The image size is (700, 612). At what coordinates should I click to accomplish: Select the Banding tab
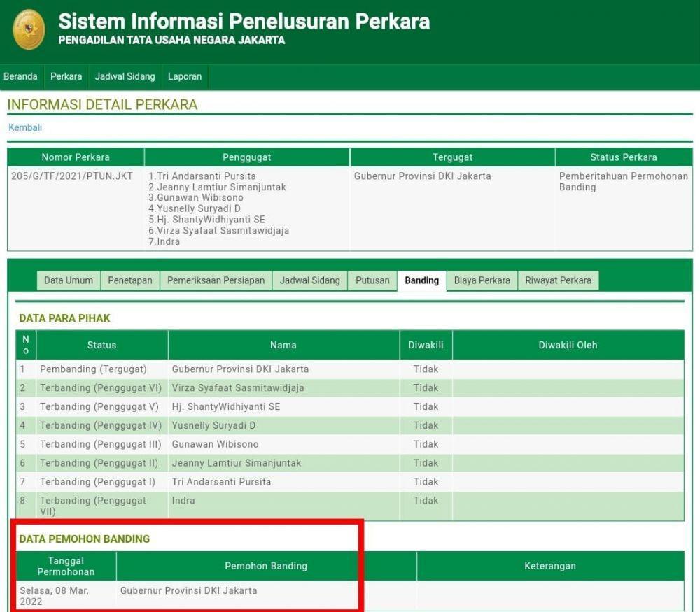pyautogui.click(x=422, y=280)
